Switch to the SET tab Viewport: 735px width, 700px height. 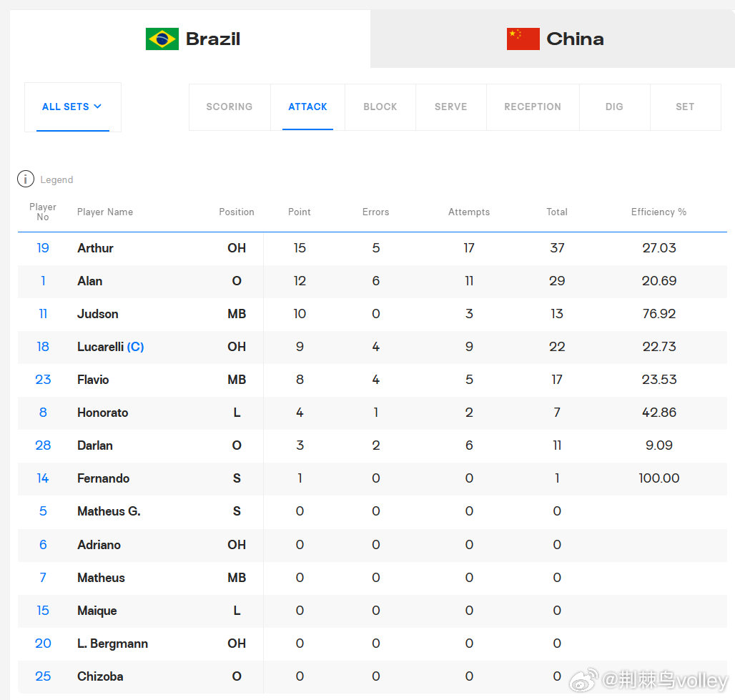coord(686,107)
